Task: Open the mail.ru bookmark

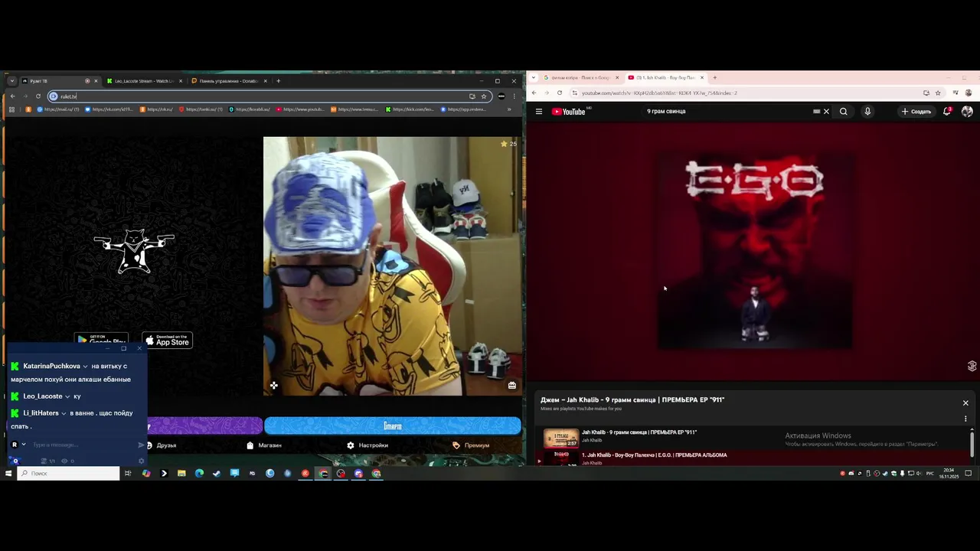Action: 57,109
